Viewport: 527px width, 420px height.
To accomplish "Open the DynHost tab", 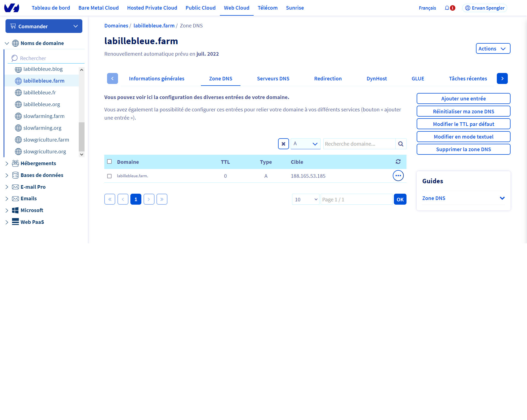I will [377, 79].
